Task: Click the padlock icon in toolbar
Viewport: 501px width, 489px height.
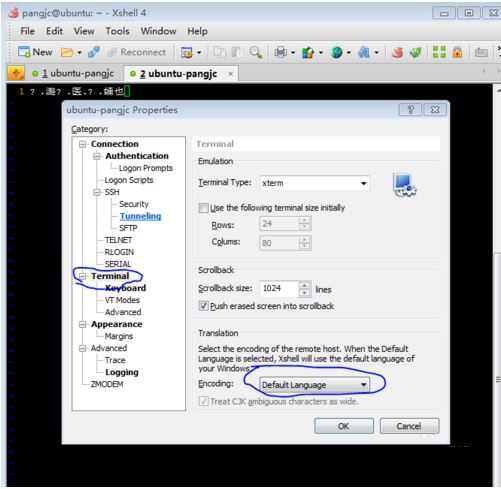Action: 457,52
